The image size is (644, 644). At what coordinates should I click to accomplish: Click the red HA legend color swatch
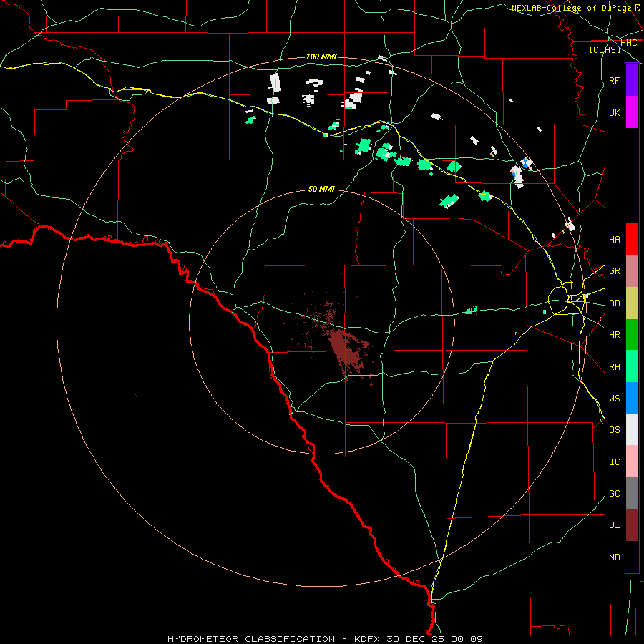632,239
